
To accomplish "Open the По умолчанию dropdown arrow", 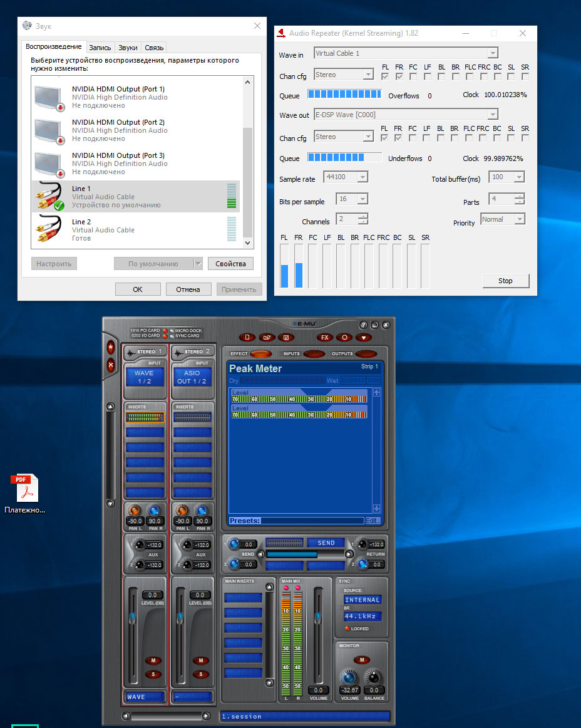I will tap(198, 264).
